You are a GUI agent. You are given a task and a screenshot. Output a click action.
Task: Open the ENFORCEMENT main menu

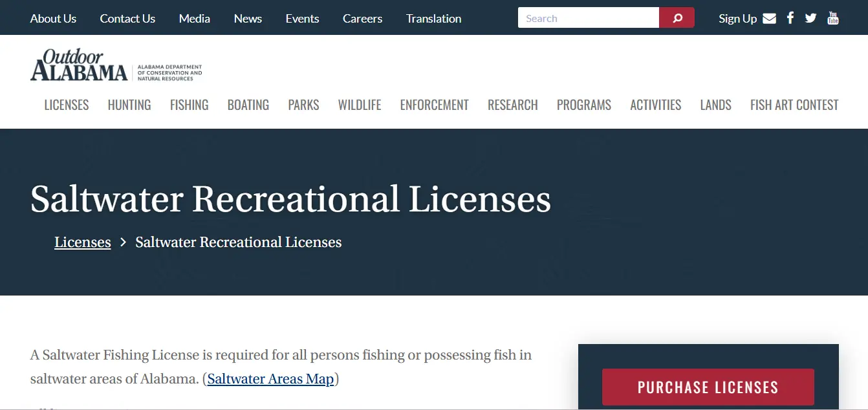click(x=434, y=105)
